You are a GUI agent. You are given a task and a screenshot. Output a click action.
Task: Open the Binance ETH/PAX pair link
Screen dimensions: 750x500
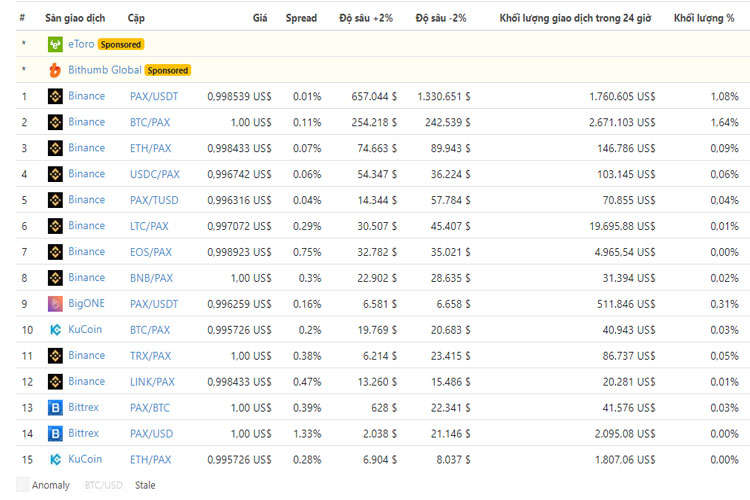coord(150,148)
